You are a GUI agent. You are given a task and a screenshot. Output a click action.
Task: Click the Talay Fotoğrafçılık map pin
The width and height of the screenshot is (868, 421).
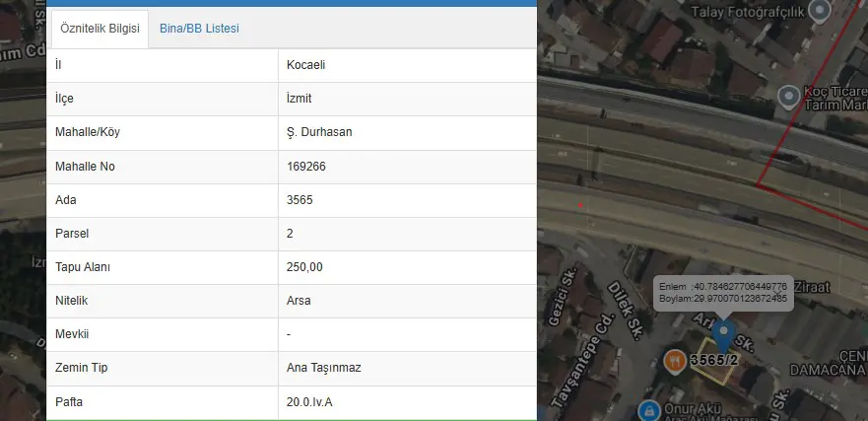pos(820,10)
